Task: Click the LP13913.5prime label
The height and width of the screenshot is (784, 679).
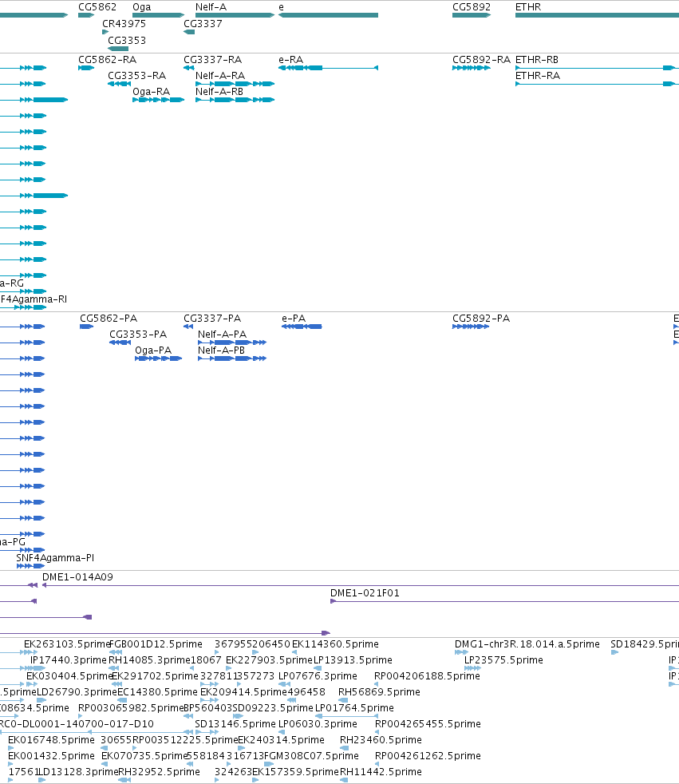Action: tap(353, 660)
